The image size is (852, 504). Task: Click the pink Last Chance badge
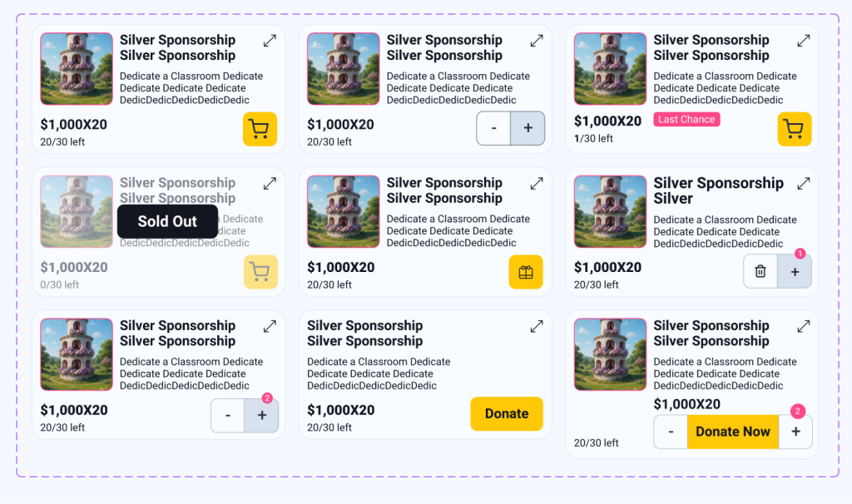(x=686, y=120)
